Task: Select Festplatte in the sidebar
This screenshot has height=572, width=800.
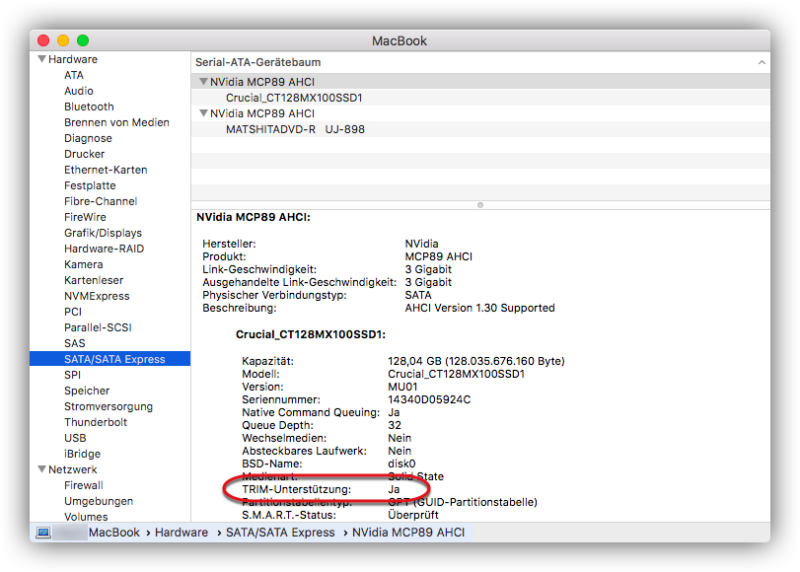Action: coord(90,186)
